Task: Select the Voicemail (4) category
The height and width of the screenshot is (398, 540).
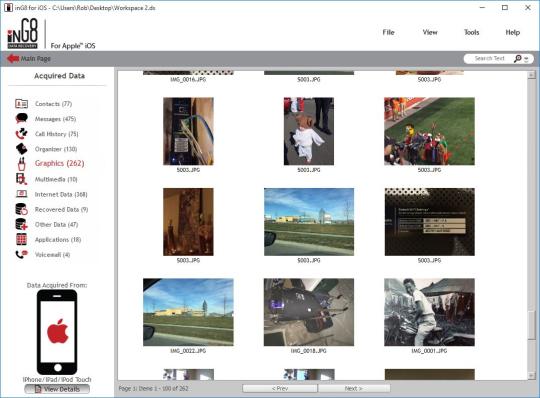Action: (x=52, y=255)
